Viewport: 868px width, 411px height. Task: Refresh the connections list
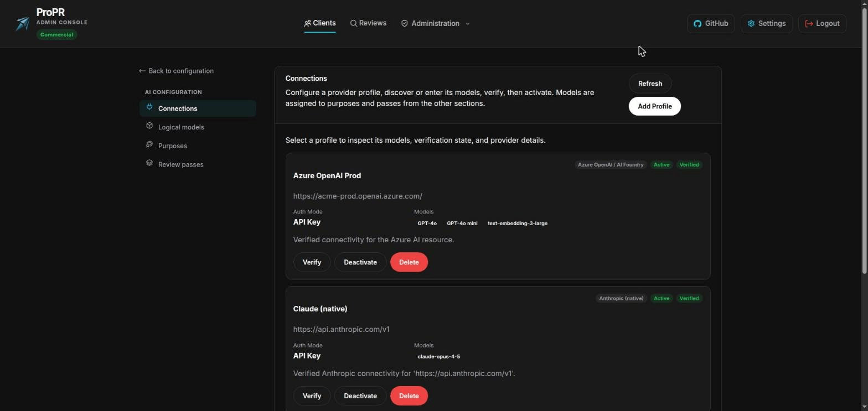tap(650, 84)
